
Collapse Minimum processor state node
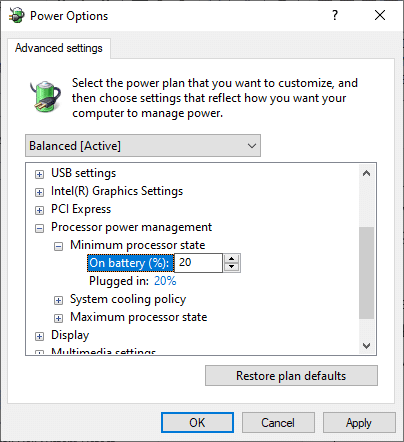[58, 246]
